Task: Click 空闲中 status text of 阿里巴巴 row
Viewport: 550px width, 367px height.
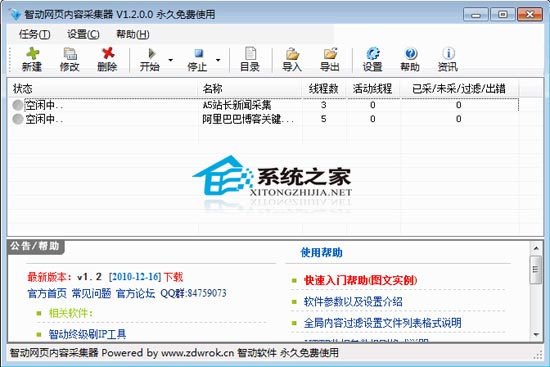Action: pos(44,119)
